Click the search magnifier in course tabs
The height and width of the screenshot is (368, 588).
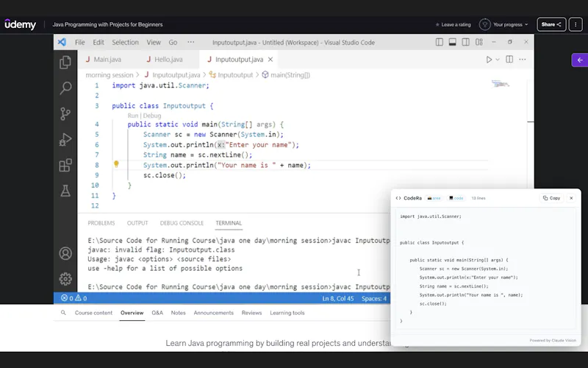click(x=63, y=312)
